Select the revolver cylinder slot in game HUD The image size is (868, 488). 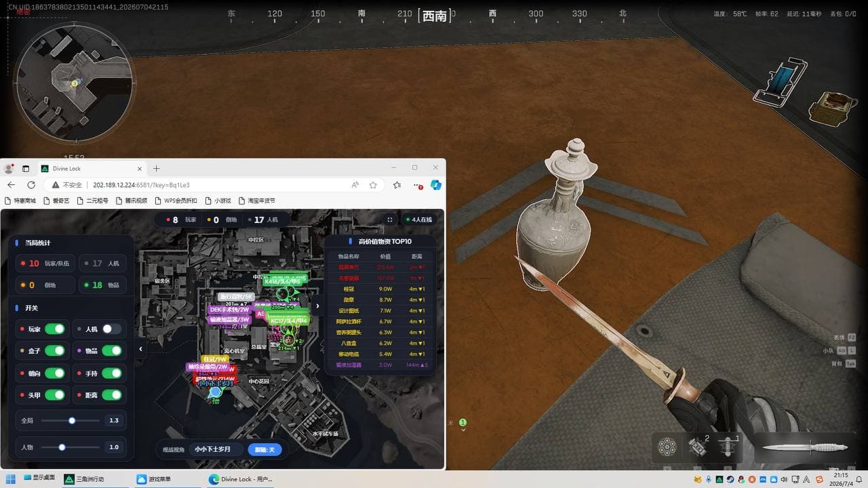(x=668, y=447)
